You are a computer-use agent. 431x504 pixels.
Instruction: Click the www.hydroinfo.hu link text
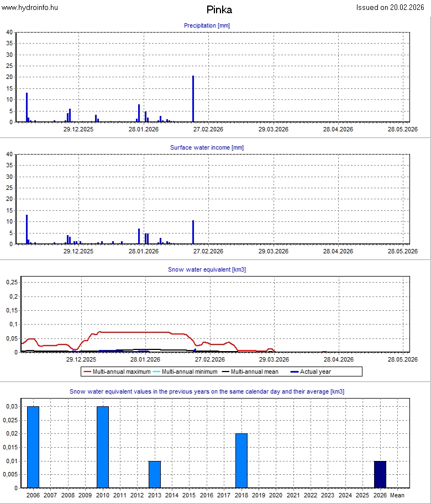30,8
